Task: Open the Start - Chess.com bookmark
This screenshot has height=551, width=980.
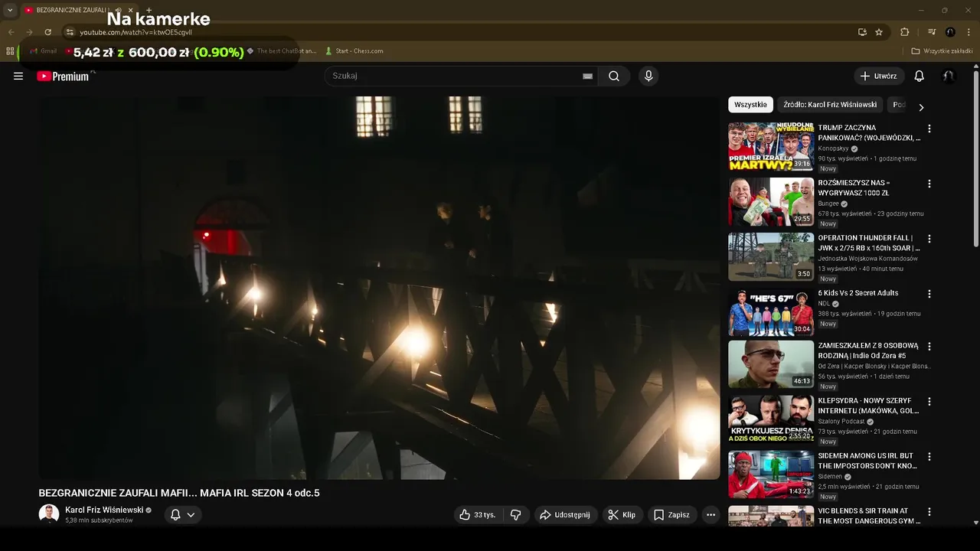Action: coord(354,51)
